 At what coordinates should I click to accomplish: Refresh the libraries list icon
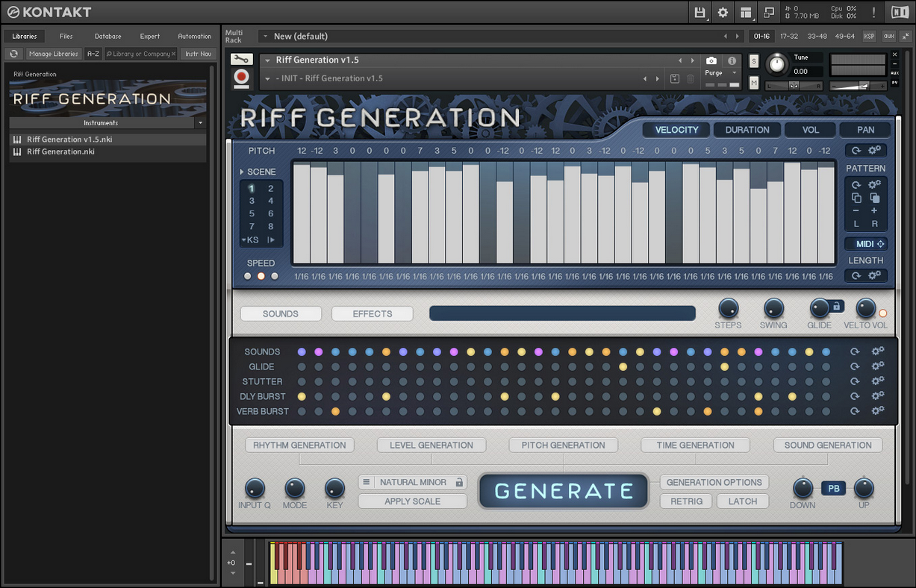13,54
